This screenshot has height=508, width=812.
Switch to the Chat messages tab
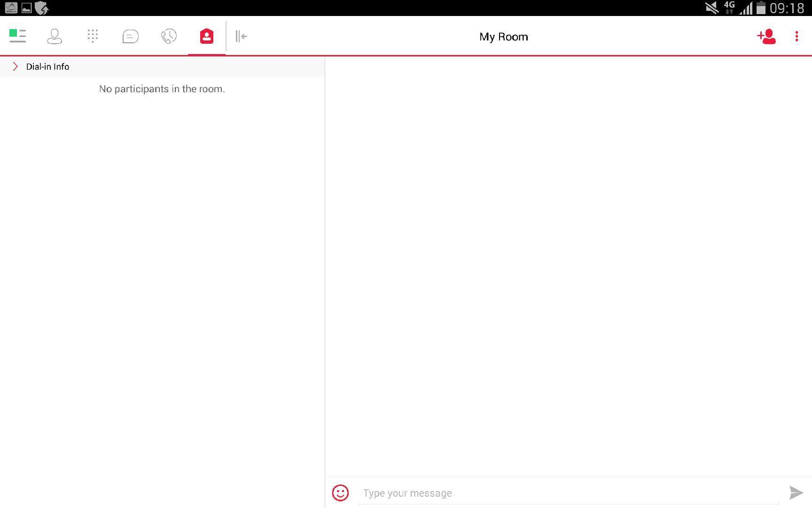pos(130,36)
